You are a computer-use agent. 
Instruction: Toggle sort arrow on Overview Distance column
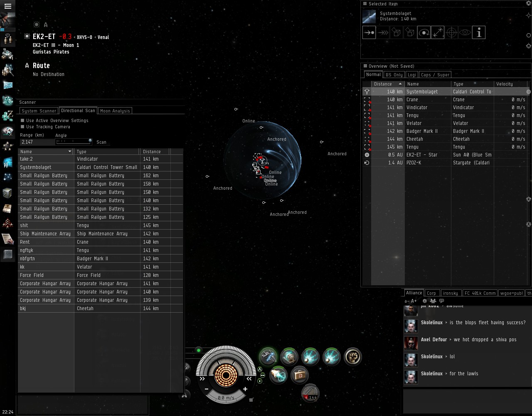coord(400,84)
